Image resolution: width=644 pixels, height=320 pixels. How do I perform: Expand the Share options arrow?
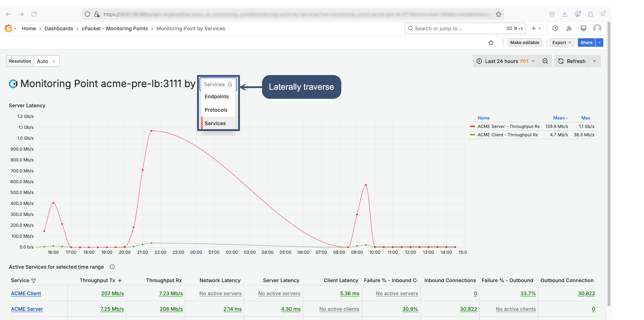pyautogui.click(x=599, y=42)
